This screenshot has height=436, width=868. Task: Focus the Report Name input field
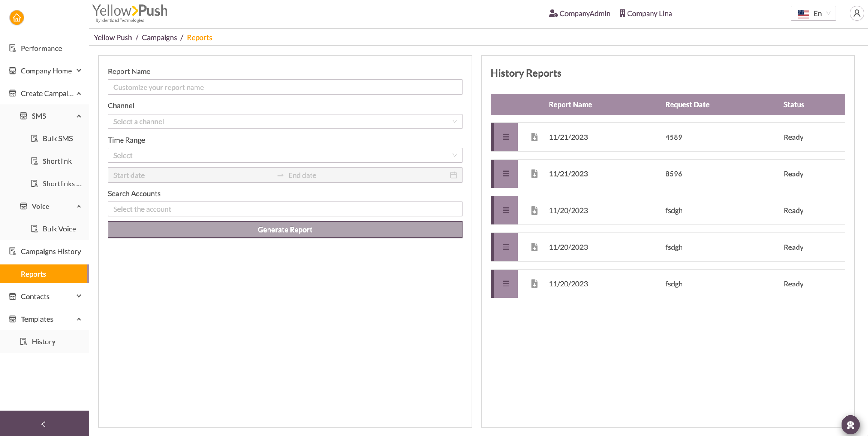click(x=285, y=87)
